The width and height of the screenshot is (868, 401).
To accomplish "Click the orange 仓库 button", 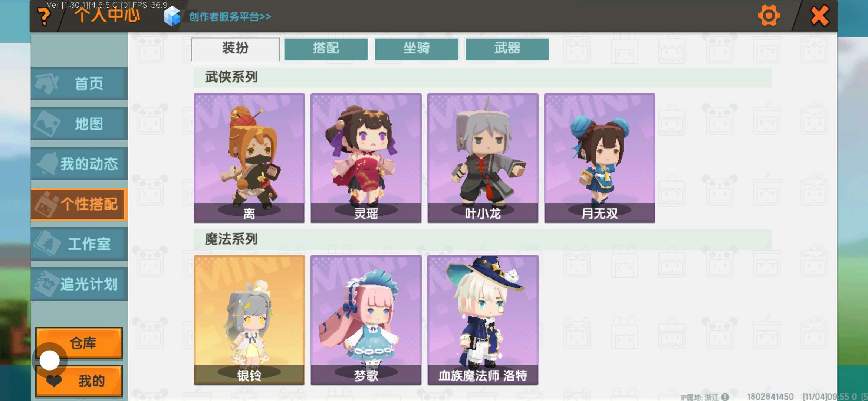I will pyautogui.click(x=79, y=343).
